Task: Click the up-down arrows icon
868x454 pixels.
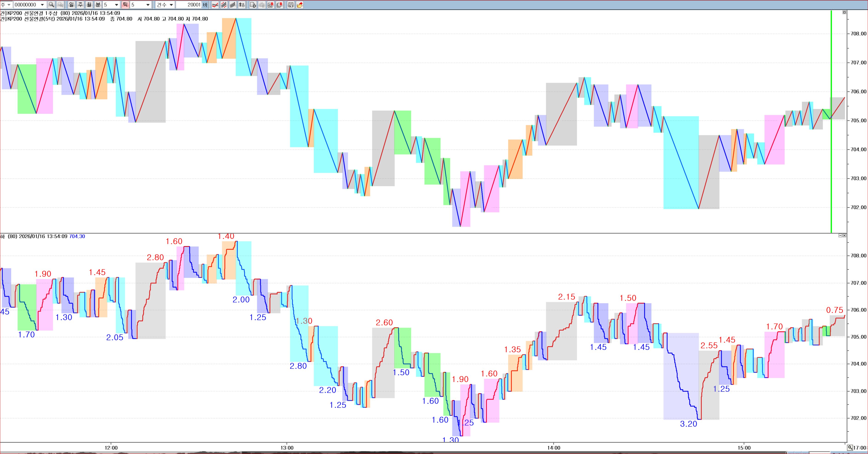Action: pyautogui.click(x=242, y=5)
